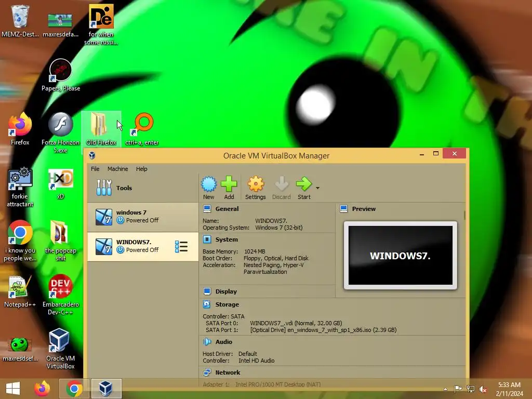The width and height of the screenshot is (532, 399).
Task: Click the Action Center flag tray icon
Action: 458,389
